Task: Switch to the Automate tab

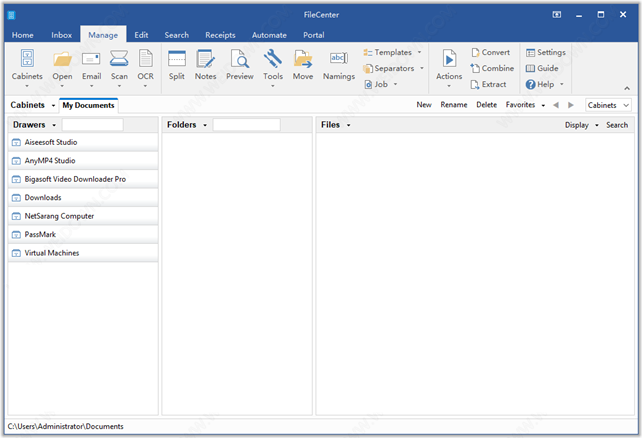Action: pyautogui.click(x=269, y=35)
